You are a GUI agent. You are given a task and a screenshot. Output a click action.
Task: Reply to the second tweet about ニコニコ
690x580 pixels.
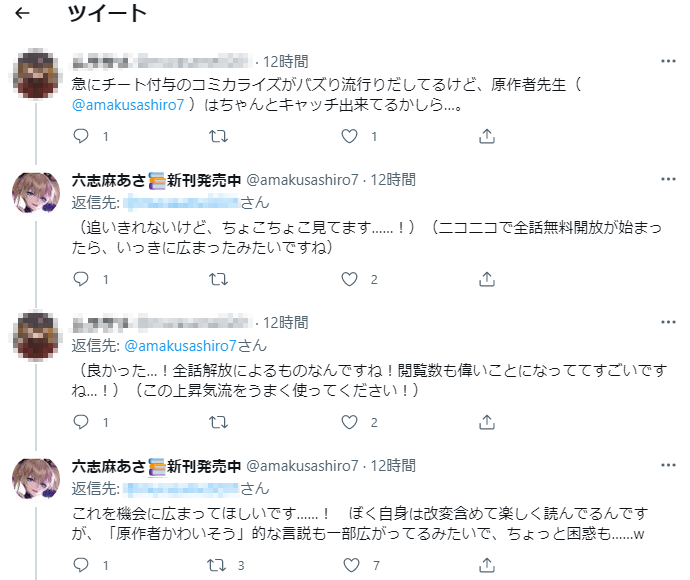[82, 279]
